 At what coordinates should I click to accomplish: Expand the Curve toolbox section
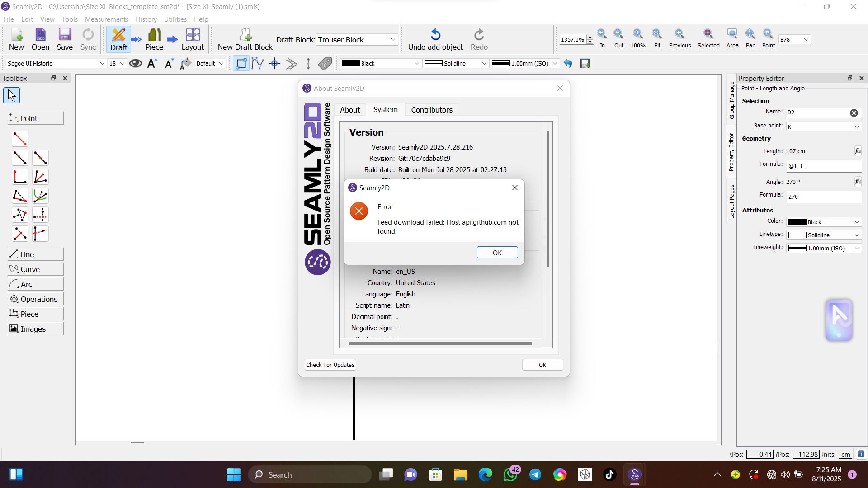coord(36,269)
